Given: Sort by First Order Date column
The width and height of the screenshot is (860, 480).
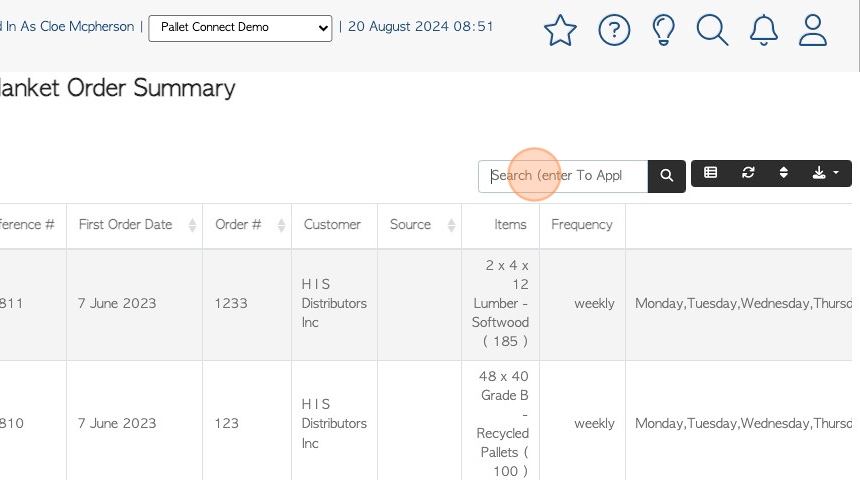Looking at the screenshot, I should pyautogui.click(x=134, y=225).
